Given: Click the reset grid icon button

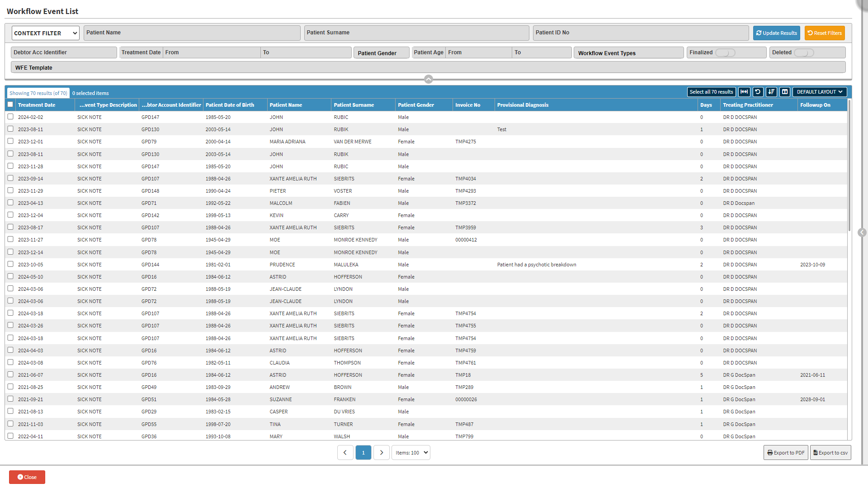Looking at the screenshot, I should point(758,92).
